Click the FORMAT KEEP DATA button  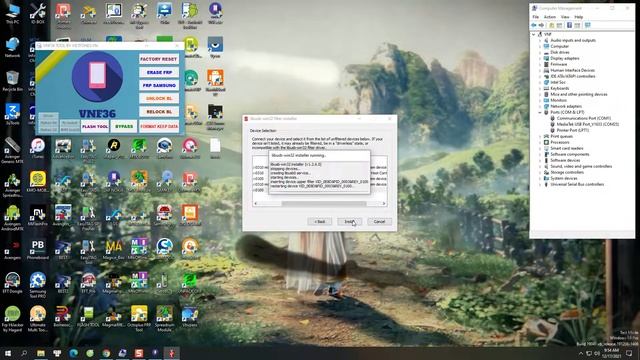(x=159, y=127)
